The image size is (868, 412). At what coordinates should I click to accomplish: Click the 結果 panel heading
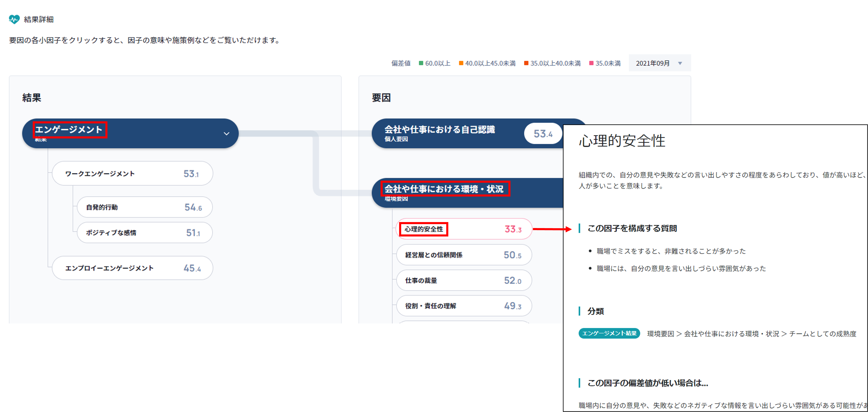tap(32, 98)
